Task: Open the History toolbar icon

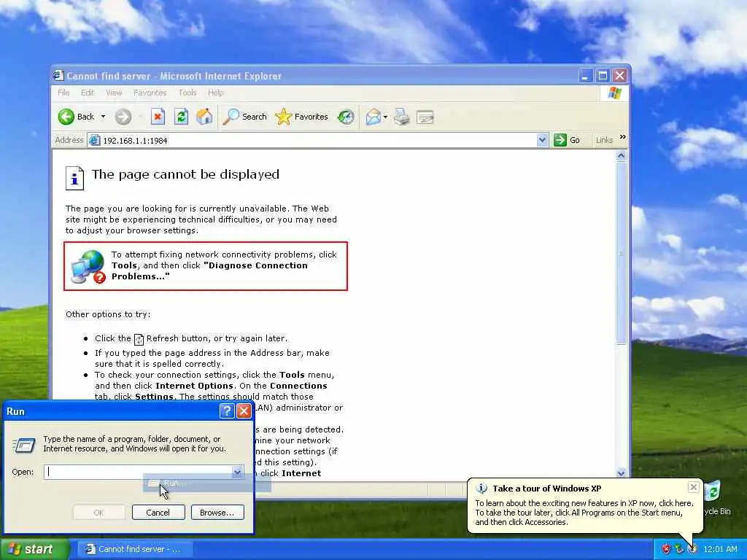Action: click(346, 117)
